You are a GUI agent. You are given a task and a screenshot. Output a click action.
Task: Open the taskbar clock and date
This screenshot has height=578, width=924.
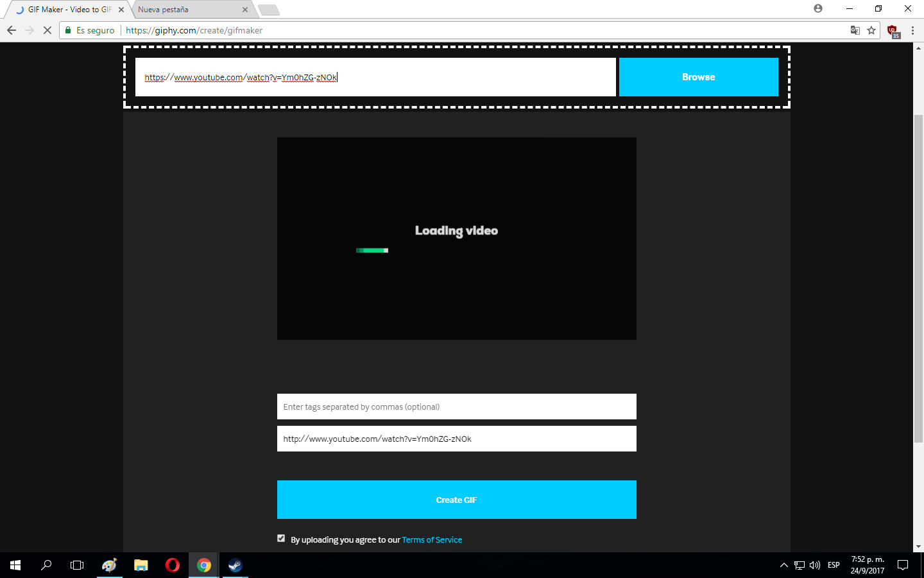click(868, 565)
